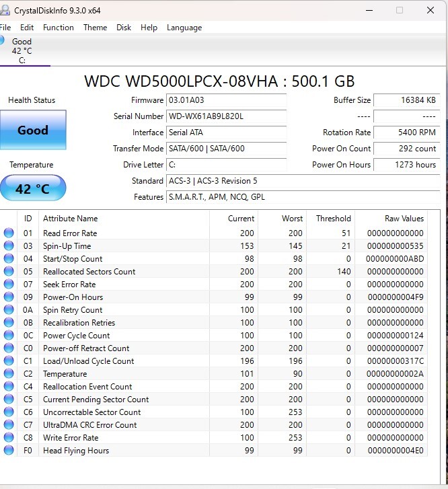The width and height of the screenshot is (448, 489).
Task: Click the Power On Hours value 1273 hours
Action: click(x=406, y=165)
